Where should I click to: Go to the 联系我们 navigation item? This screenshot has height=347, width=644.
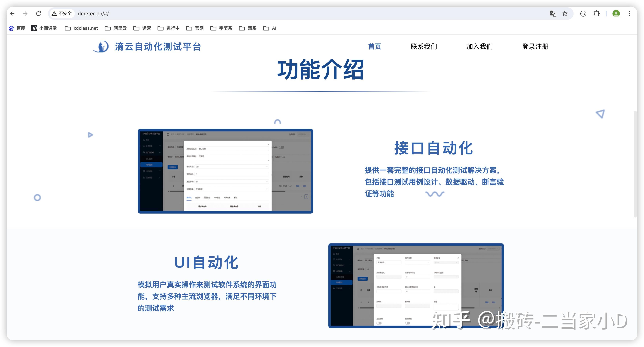point(424,47)
